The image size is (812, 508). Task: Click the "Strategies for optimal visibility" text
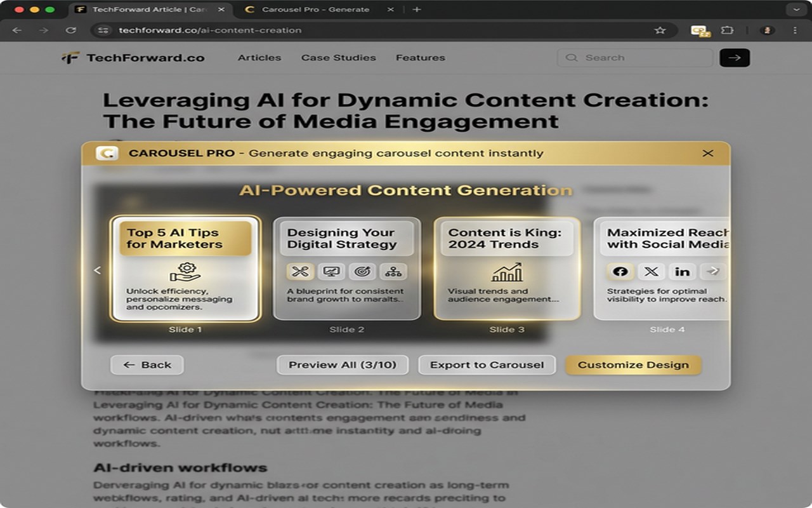(666, 295)
